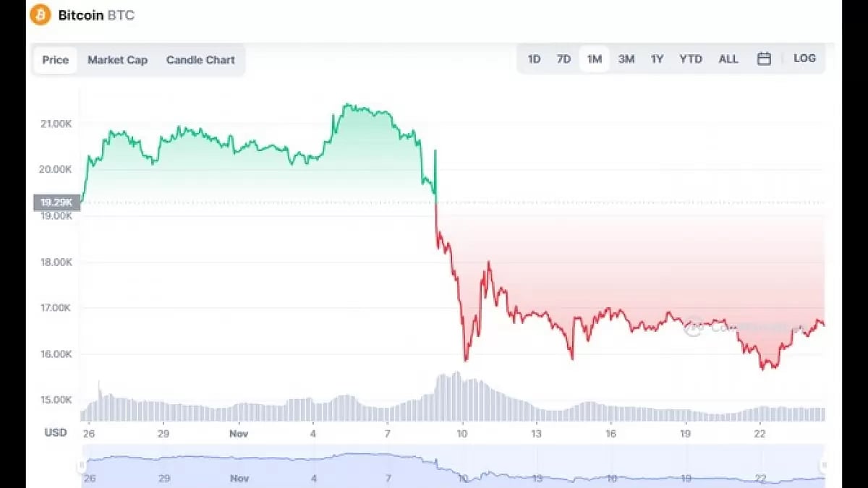Screen dimensions: 868x488
Task: Click the Nov axis label on chart
Action: pos(239,434)
